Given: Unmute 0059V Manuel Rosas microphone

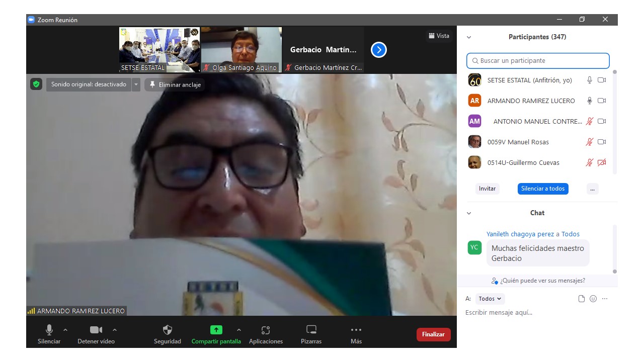Looking at the screenshot, I should tap(590, 142).
